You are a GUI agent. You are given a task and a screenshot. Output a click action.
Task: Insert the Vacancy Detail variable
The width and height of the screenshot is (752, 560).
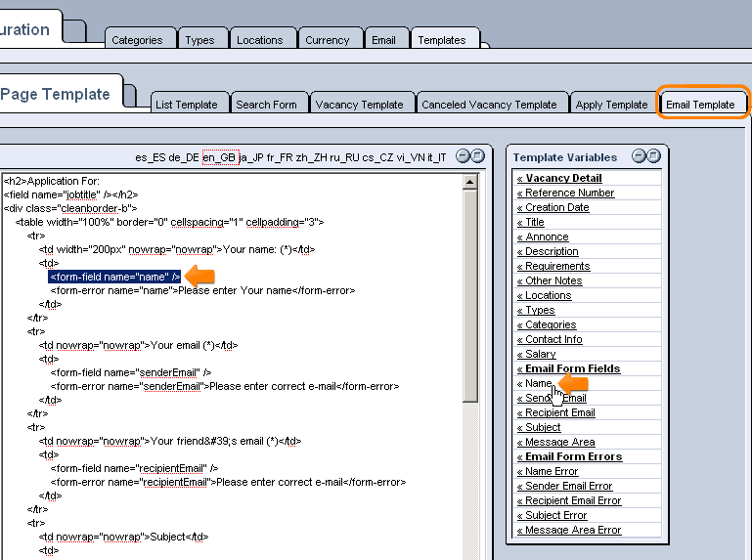tap(559, 178)
